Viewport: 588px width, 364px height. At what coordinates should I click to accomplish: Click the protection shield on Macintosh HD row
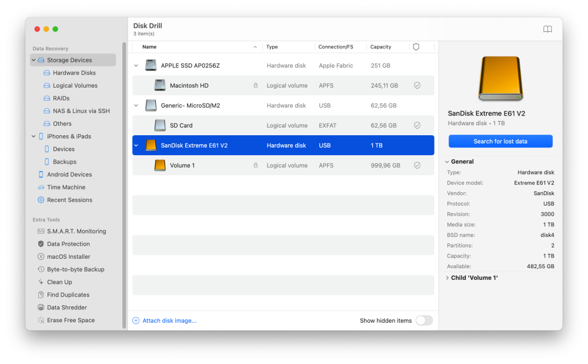pyautogui.click(x=417, y=85)
